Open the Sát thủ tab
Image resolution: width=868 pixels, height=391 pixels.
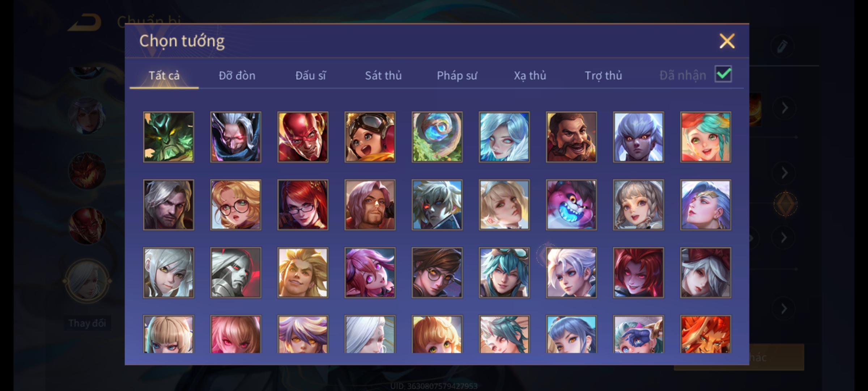383,75
